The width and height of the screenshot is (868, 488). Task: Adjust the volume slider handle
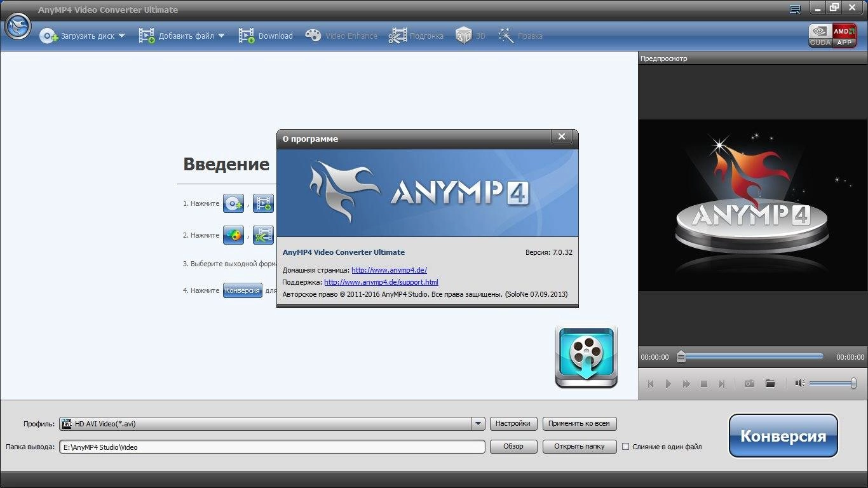click(x=853, y=383)
